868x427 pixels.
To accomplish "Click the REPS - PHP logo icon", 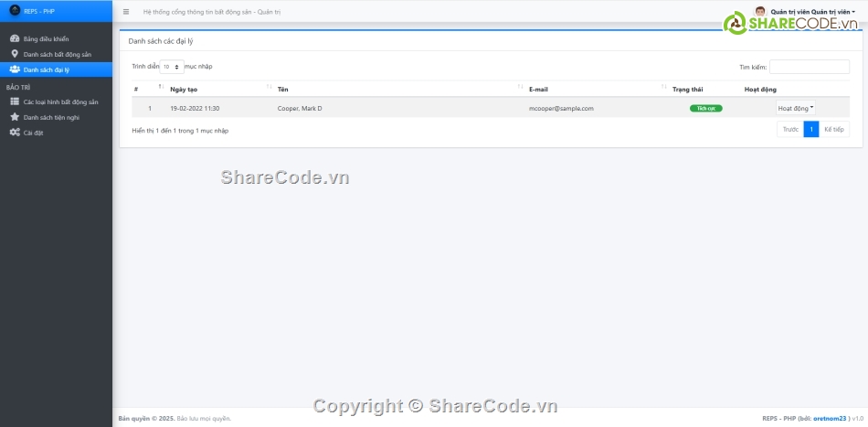I will click(15, 11).
